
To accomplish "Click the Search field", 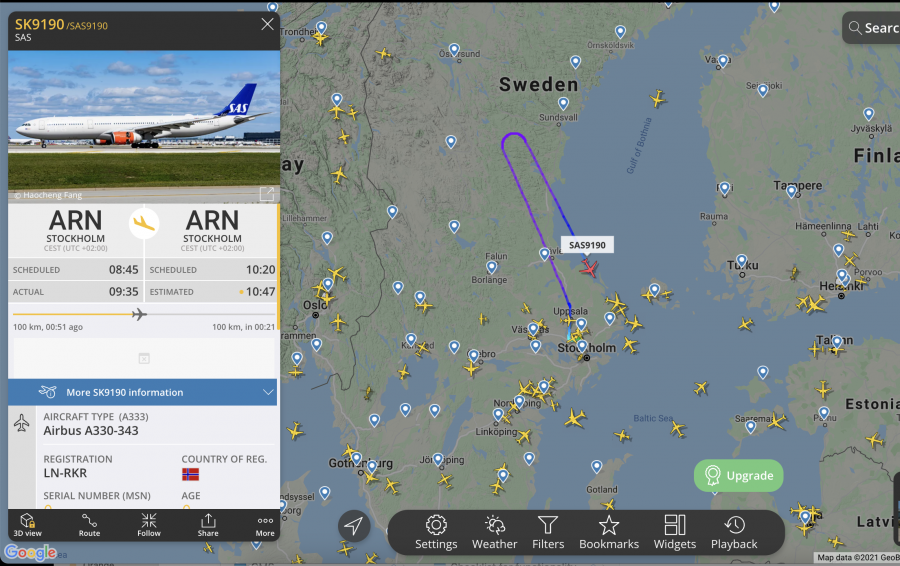I will [871, 28].
